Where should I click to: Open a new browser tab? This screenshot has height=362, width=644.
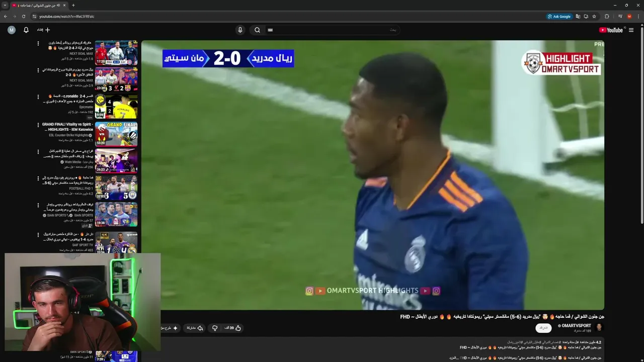click(x=73, y=5)
